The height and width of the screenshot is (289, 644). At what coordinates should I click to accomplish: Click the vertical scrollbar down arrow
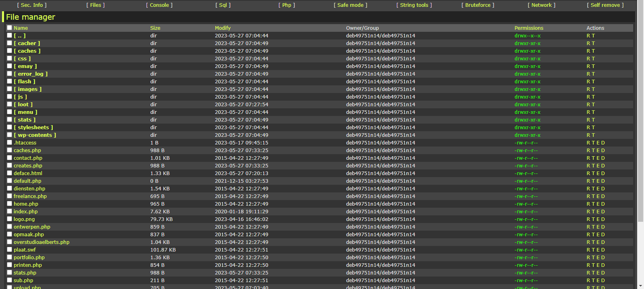point(640,285)
